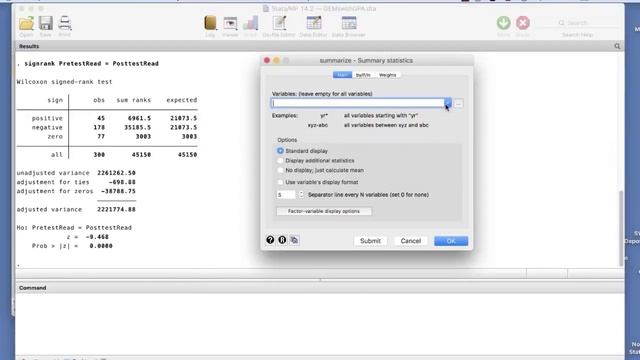This screenshot has height=360, width=640.
Task: Select the Standard display radio button
Action: coord(280,151)
